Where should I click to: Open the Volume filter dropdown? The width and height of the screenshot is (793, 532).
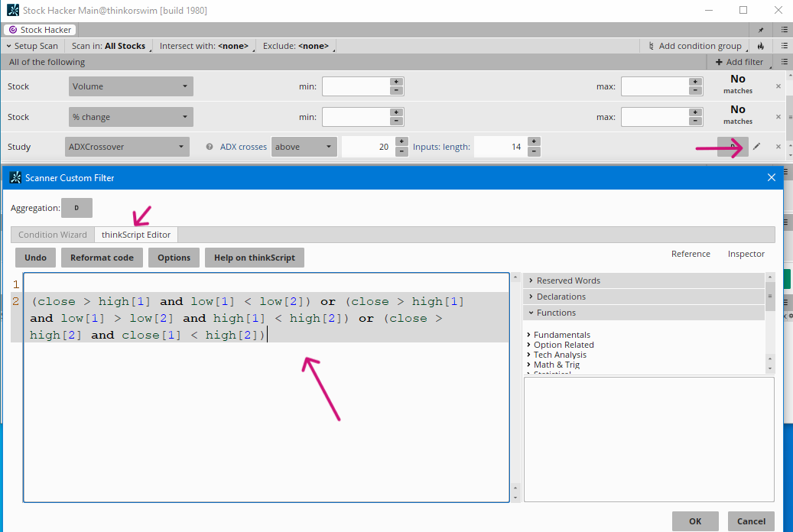coord(131,86)
